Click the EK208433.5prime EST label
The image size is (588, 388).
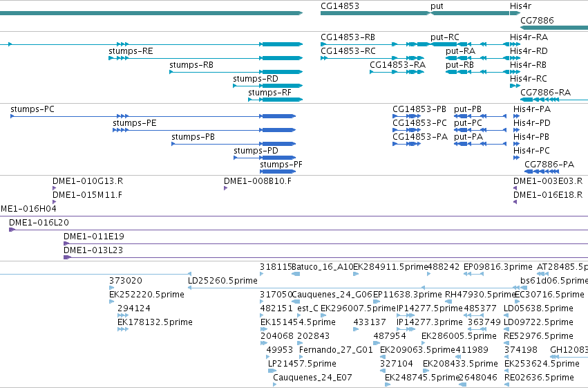[x=460, y=364]
